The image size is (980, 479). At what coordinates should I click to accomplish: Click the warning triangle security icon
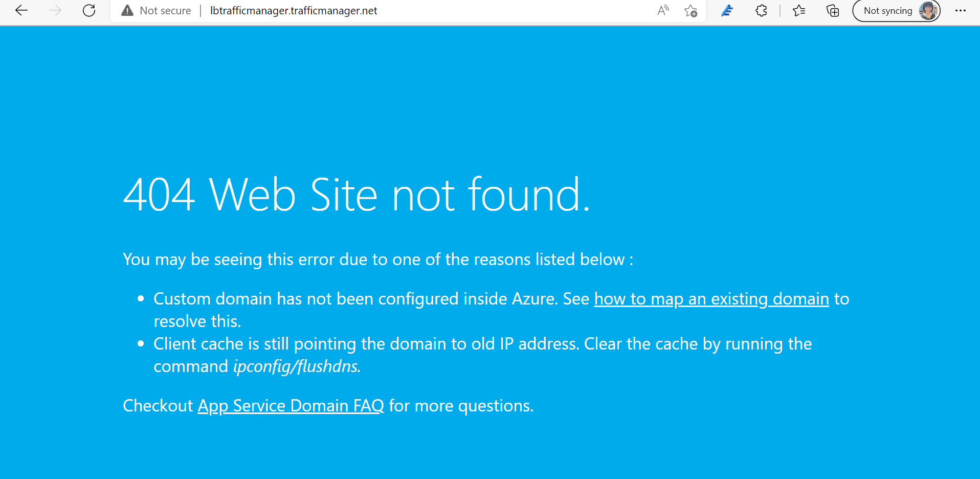127,10
